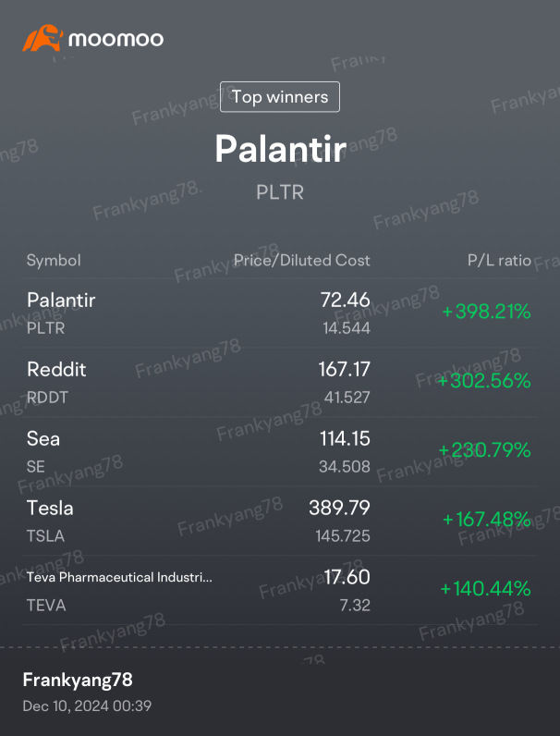Open the Tesla TSLA row
Viewport: 560px width, 736px height.
click(280, 521)
